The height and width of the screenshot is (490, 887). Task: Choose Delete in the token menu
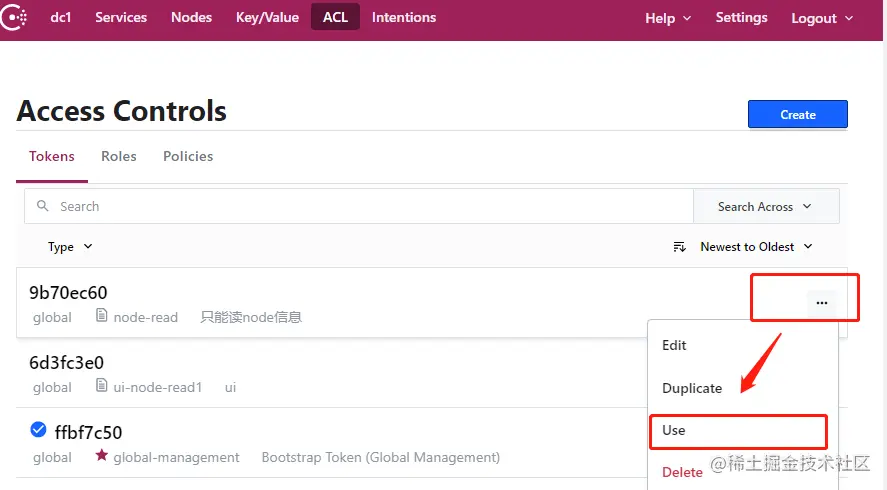coord(682,472)
